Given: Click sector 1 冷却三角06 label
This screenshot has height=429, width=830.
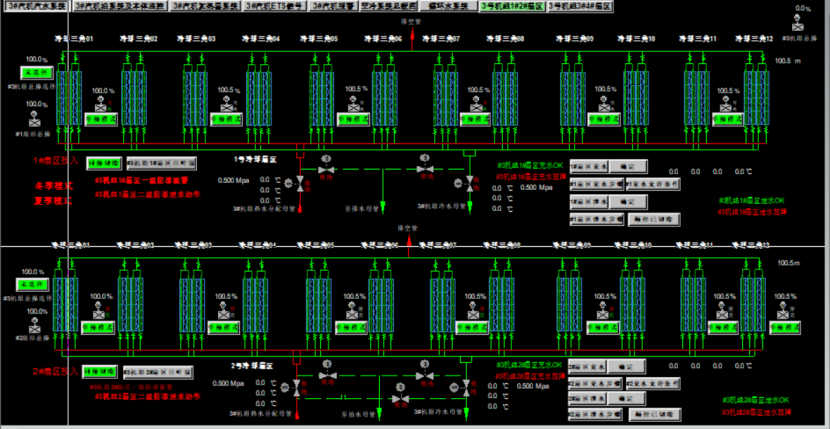Looking at the screenshot, I should [x=383, y=39].
